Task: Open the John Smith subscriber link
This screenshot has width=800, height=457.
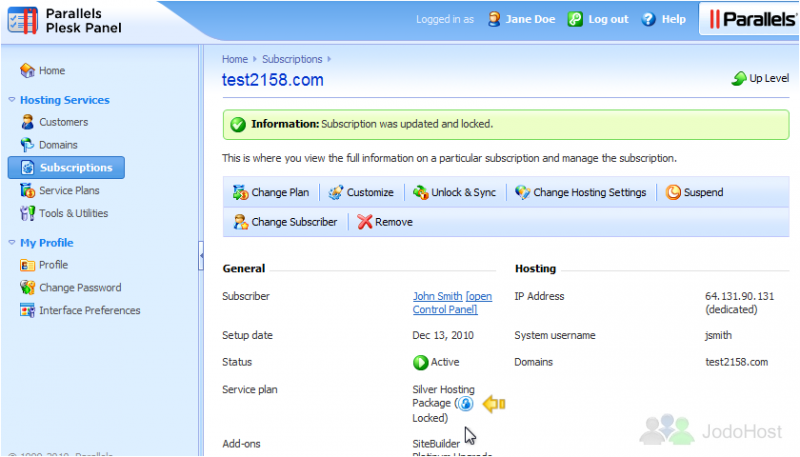Action: pyautogui.click(x=437, y=296)
